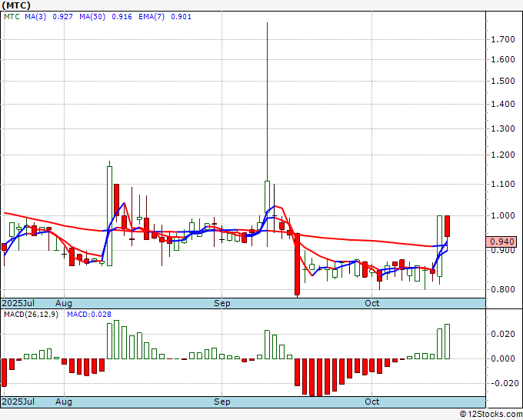Click the 1.700 price axis label
Screen dimensions: 523x420
tap(503, 40)
